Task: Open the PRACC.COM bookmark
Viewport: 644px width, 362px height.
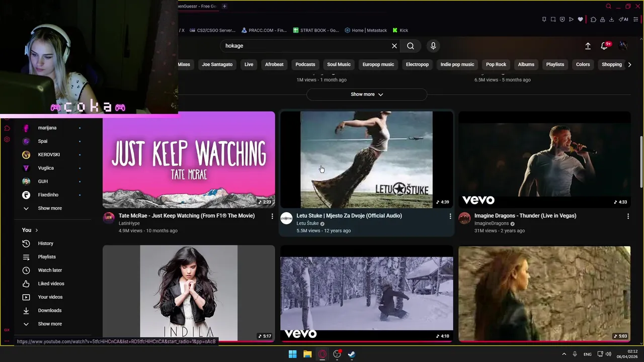Action: pos(264,30)
